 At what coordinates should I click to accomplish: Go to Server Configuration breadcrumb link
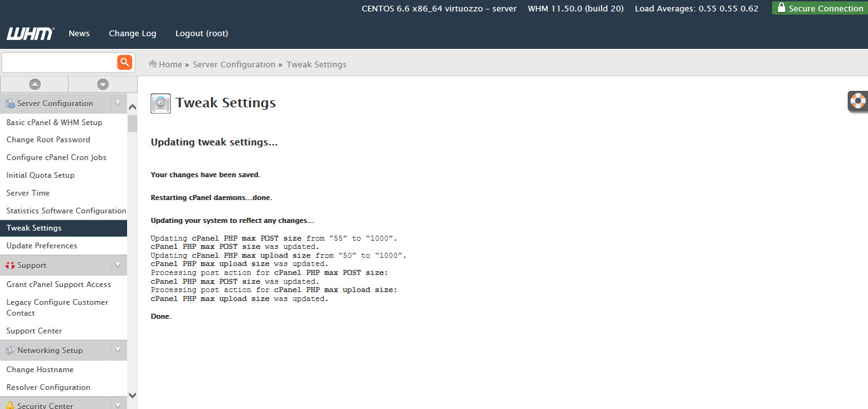pyautogui.click(x=234, y=64)
